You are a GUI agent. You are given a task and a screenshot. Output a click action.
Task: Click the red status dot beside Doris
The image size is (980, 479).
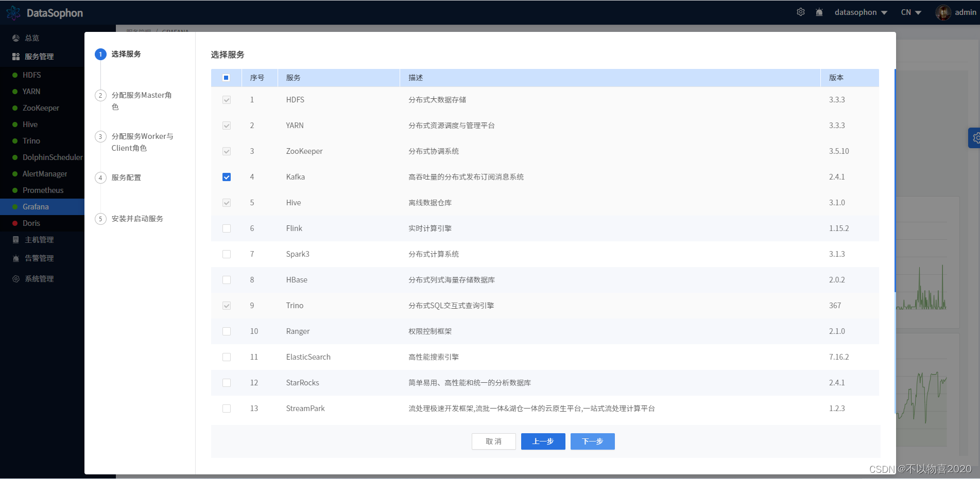15,223
